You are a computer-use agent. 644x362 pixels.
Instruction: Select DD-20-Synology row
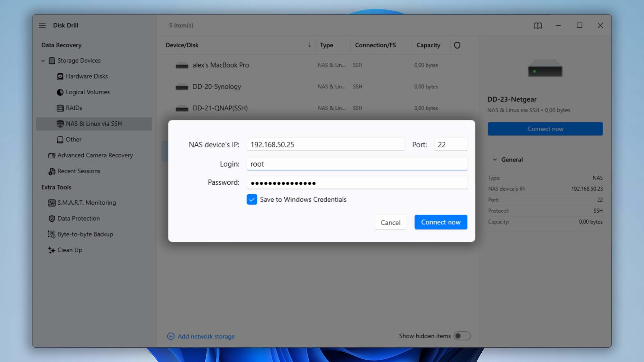pos(312,87)
